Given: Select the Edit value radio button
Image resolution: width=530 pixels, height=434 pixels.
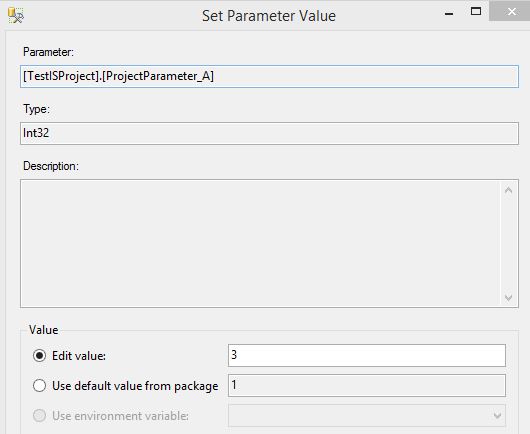Looking at the screenshot, I should (x=40, y=356).
